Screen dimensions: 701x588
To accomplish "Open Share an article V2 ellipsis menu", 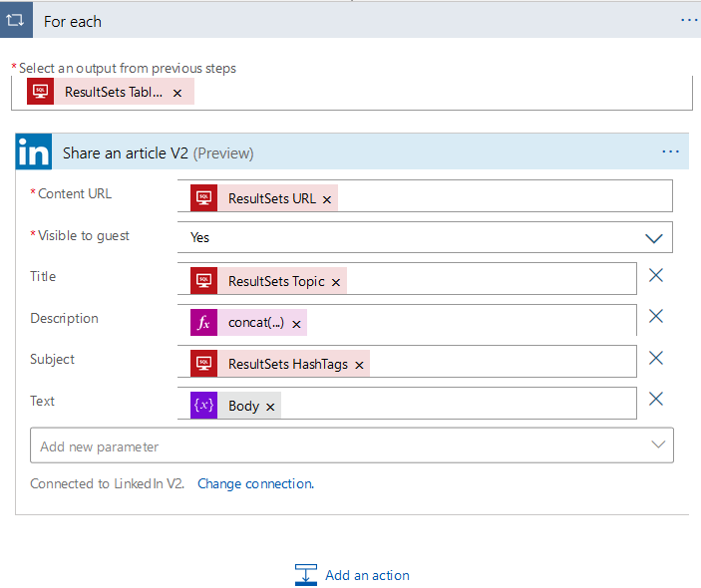I will (x=670, y=151).
